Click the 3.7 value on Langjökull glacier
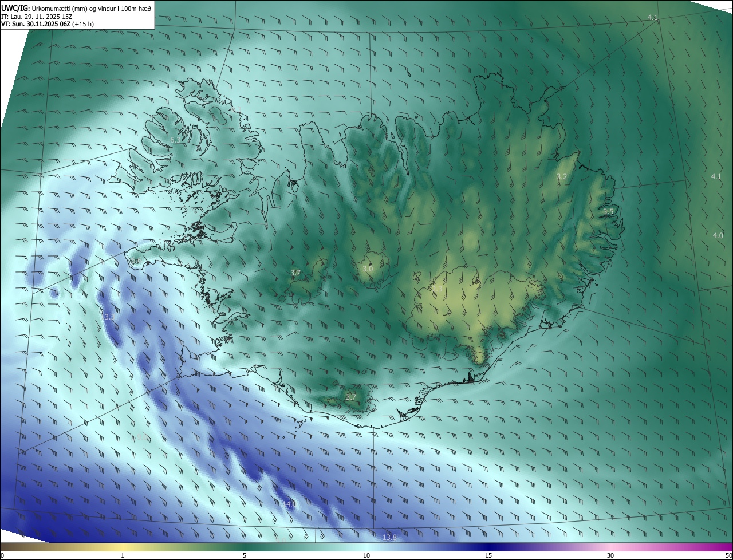This screenshot has width=733, height=560. (x=295, y=273)
